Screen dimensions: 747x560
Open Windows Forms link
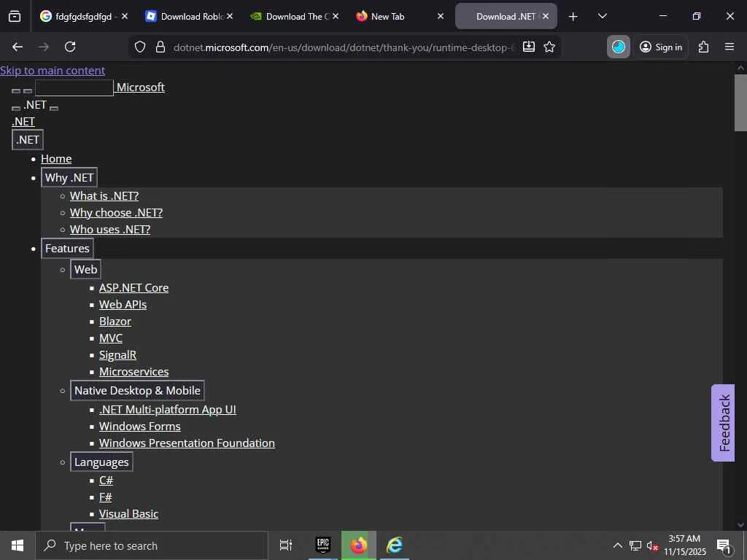[139, 426]
